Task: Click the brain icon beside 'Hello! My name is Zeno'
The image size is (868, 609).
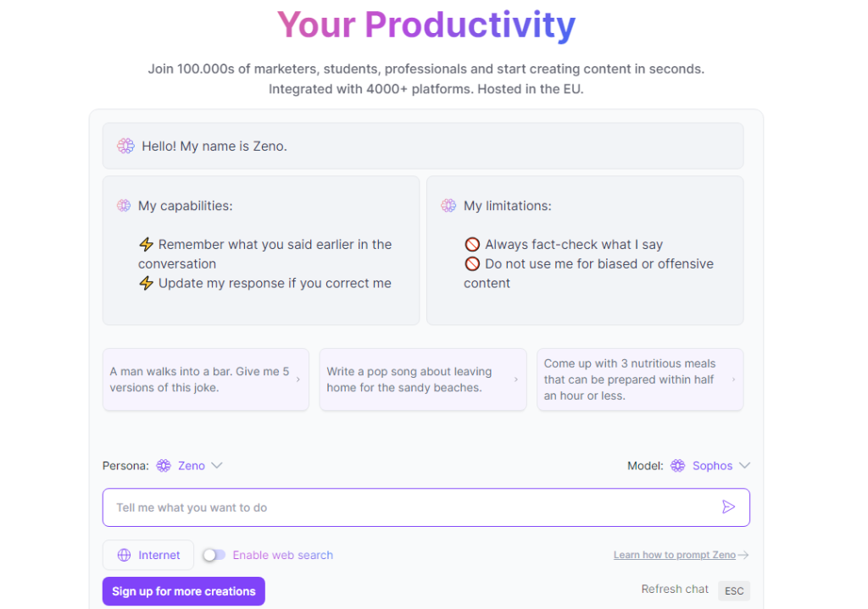Action: (125, 146)
